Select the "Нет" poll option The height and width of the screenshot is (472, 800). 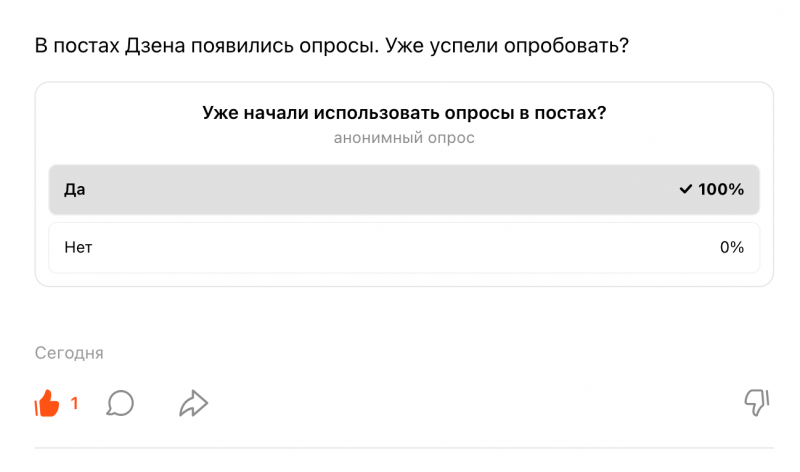click(78, 247)
